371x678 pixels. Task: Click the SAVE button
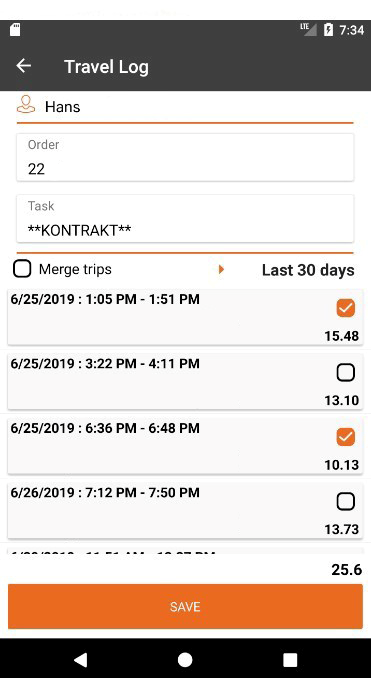click(x=185, y=606)
